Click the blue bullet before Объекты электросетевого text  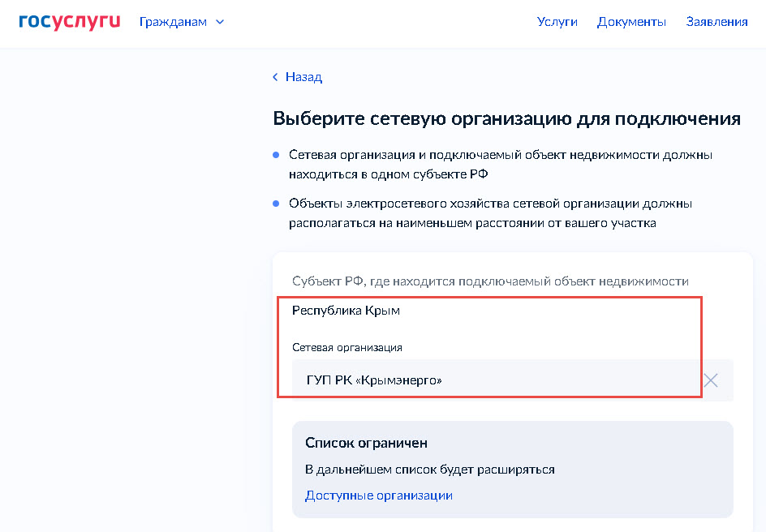[276, 204]
